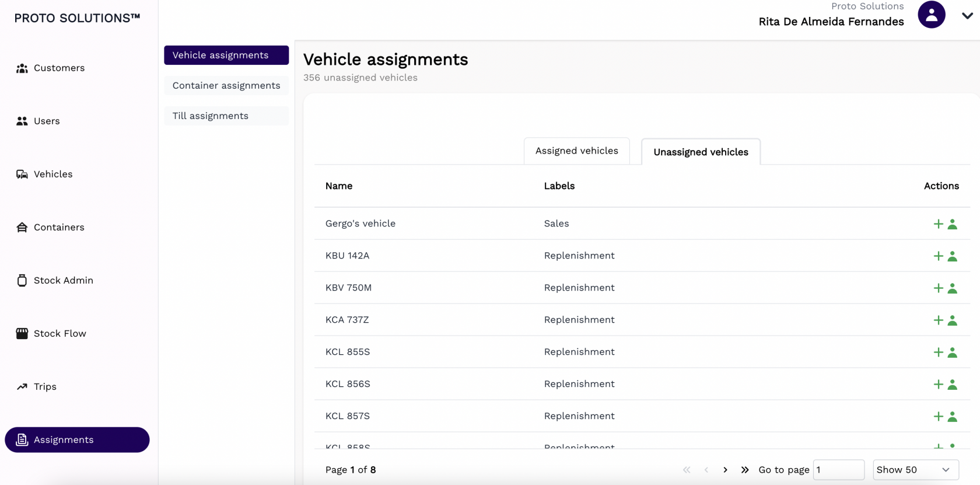Click the 356 unassigned vehicles text

point(360,78)
